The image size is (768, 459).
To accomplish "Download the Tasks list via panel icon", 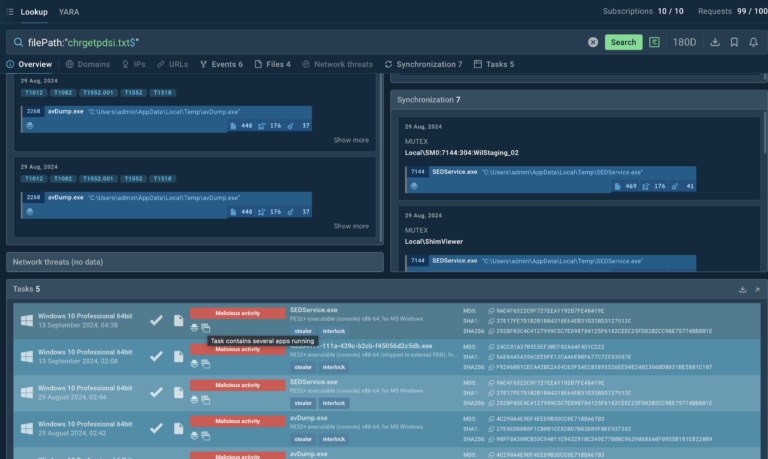I will tap(742, 289).
